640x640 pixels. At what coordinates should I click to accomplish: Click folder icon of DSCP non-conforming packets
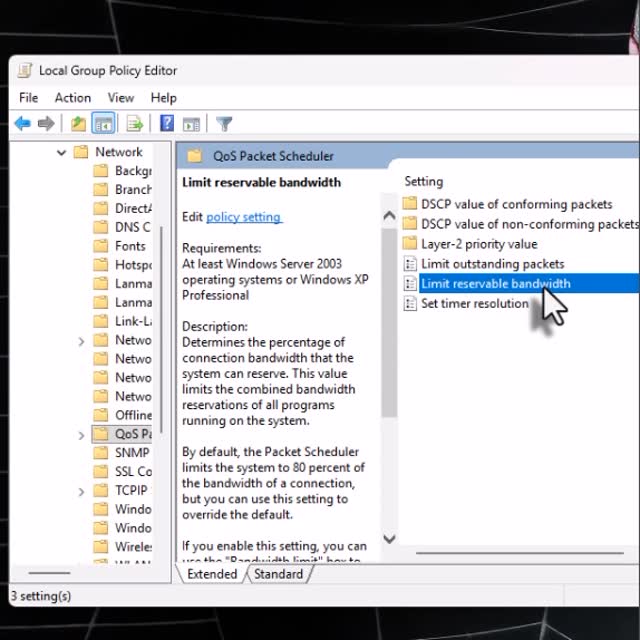(x=410, y=223)
